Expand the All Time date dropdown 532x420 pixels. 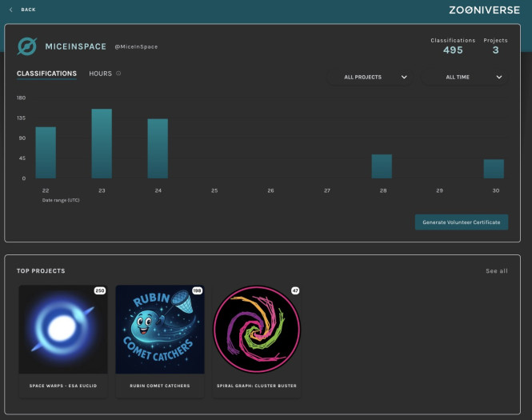465,77
